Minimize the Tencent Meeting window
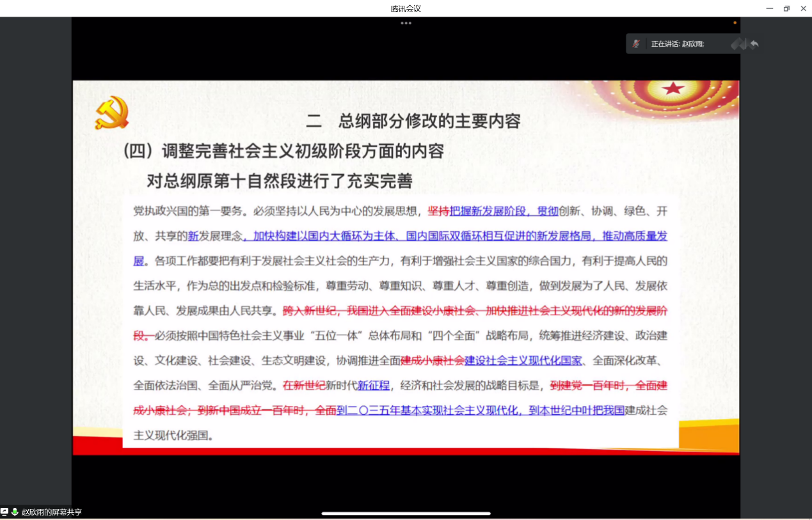Screen dimensions: 812x520 click(770, 8)
